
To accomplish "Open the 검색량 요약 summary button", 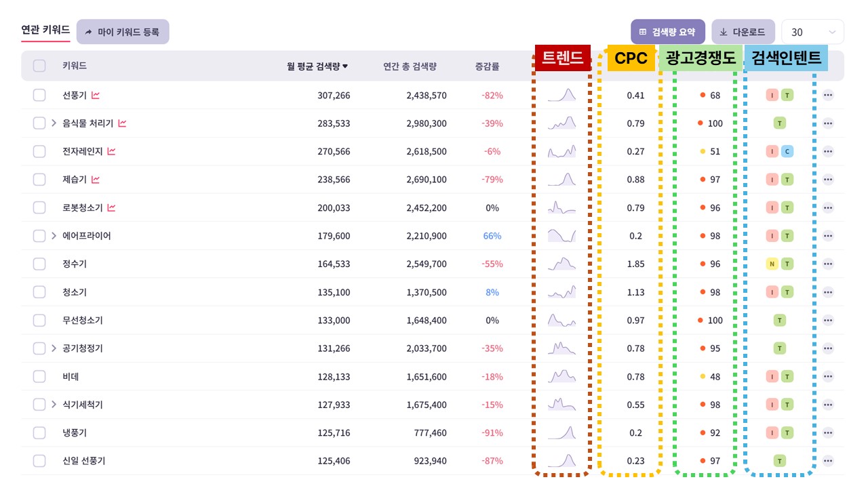I will [667, 32].
